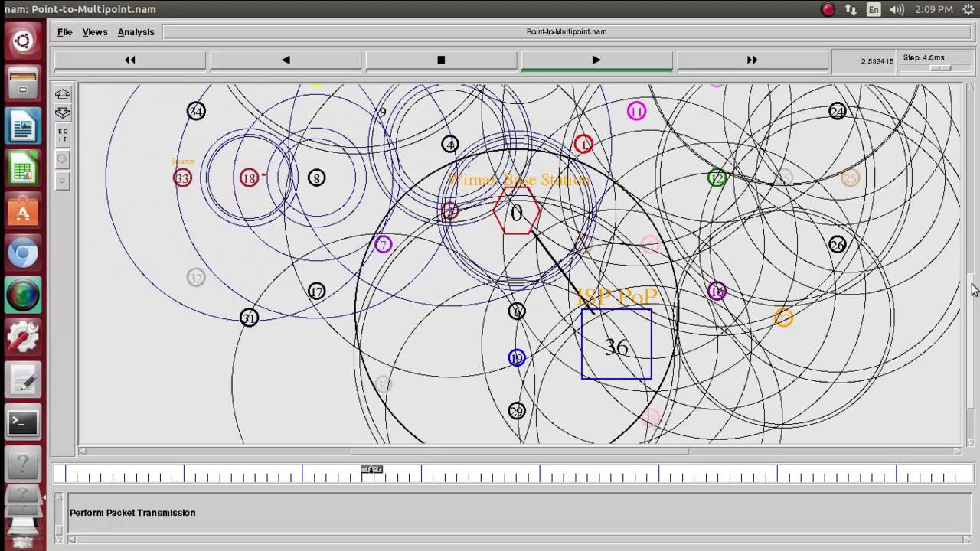Open the Terminal from dock

23,422
